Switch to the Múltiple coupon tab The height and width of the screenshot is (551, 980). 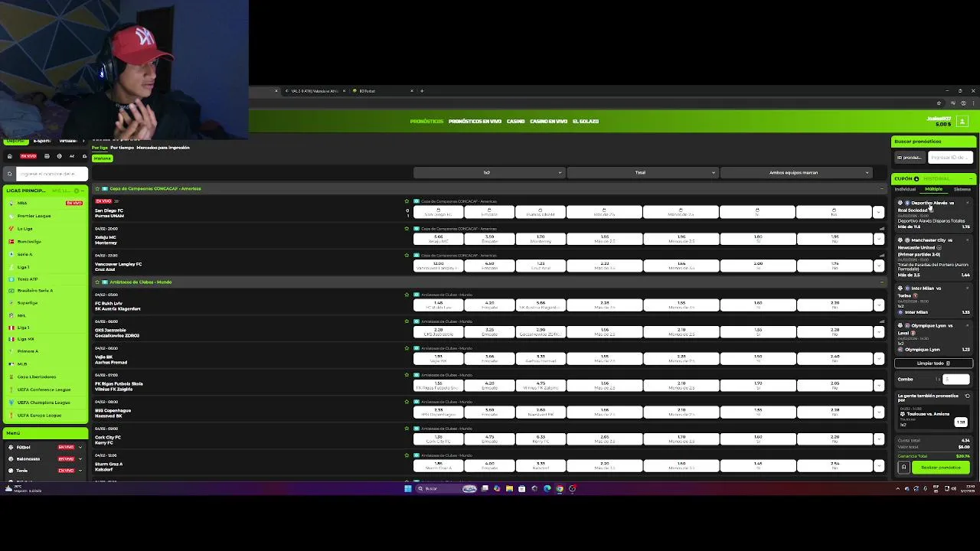pyautogui.click(x=933, y=189)
